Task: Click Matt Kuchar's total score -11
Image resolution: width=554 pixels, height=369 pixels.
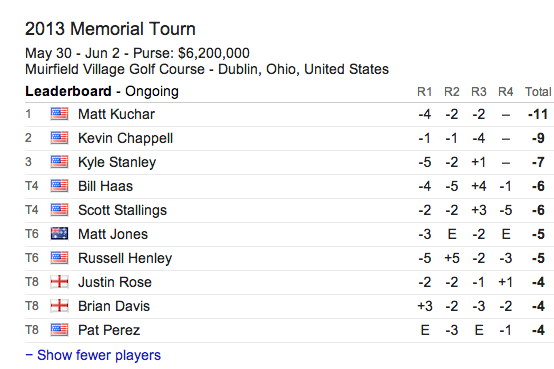Action: click(x=538, y=115)
